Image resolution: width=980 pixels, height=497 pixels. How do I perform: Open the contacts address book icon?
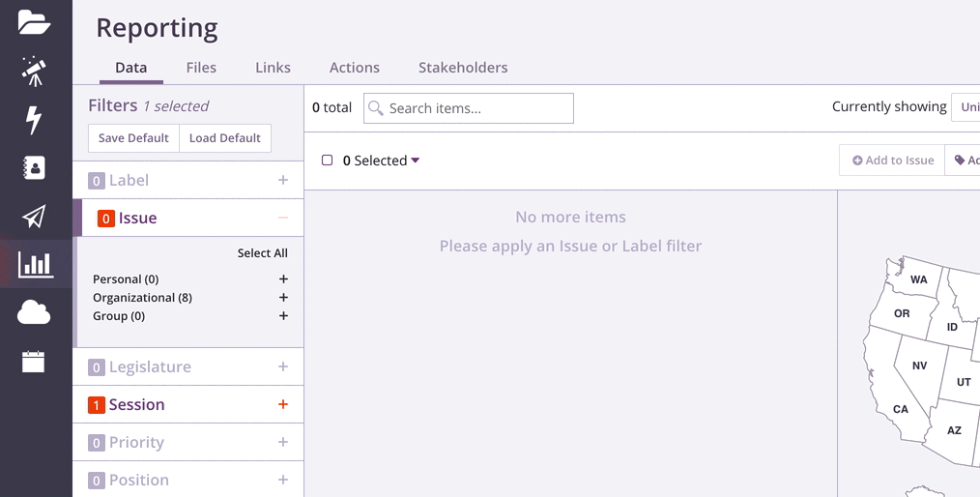coord(34,167)
